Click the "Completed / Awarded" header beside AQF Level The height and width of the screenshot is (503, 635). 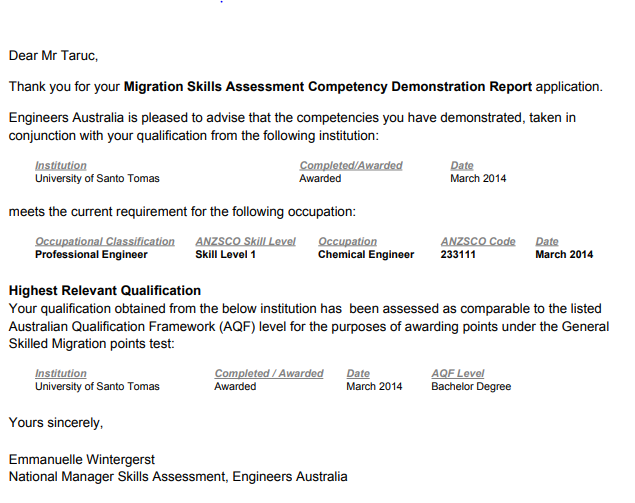(268, 373)
